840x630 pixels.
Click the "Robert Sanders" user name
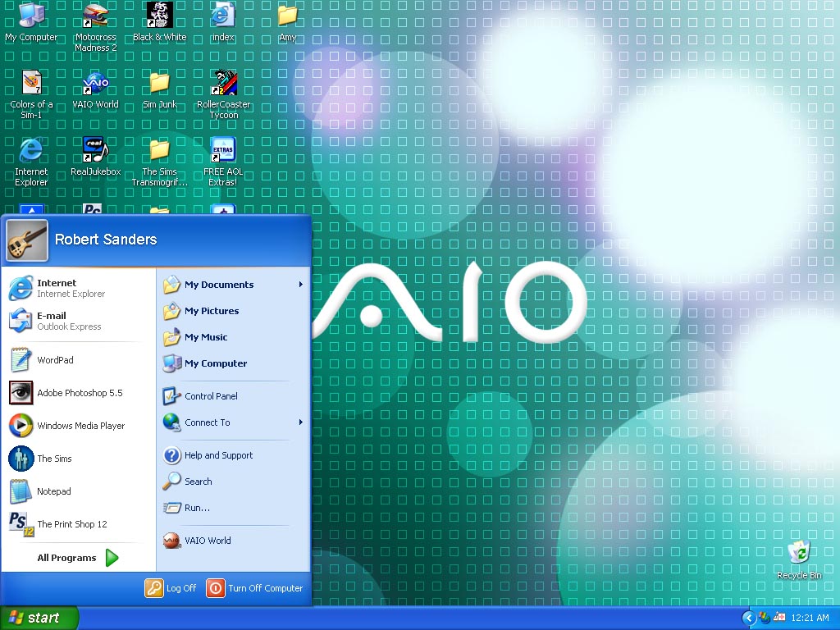106,240
